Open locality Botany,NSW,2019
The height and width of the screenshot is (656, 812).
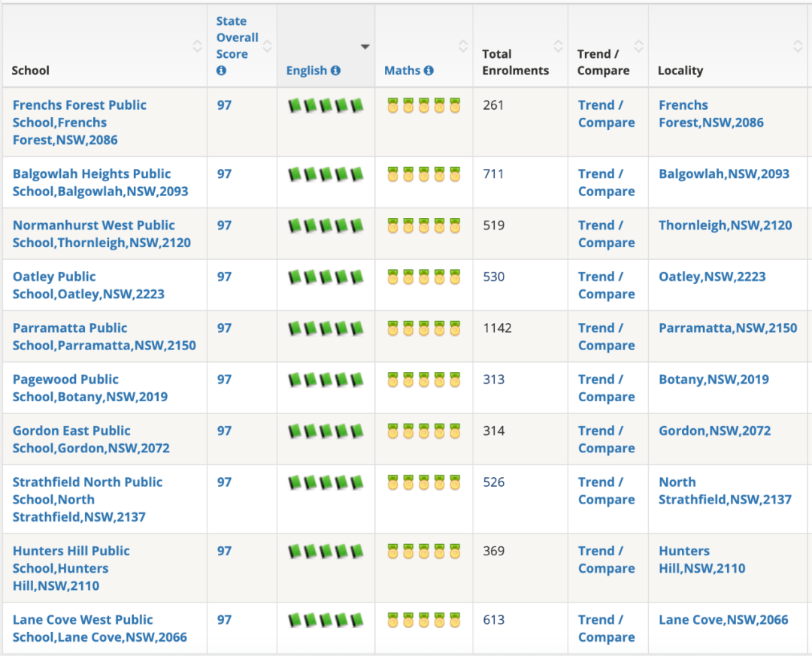tap(714, 379)
